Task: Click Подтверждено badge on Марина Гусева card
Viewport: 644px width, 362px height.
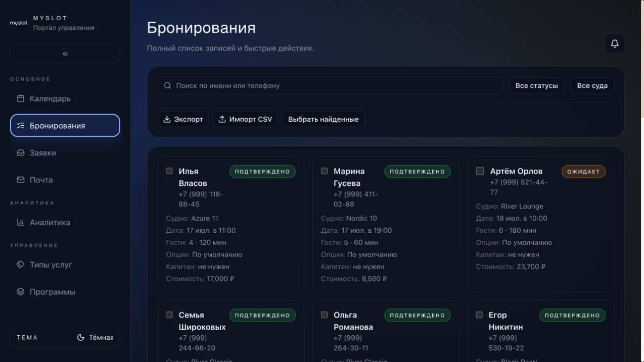Action: click(418, 172)
